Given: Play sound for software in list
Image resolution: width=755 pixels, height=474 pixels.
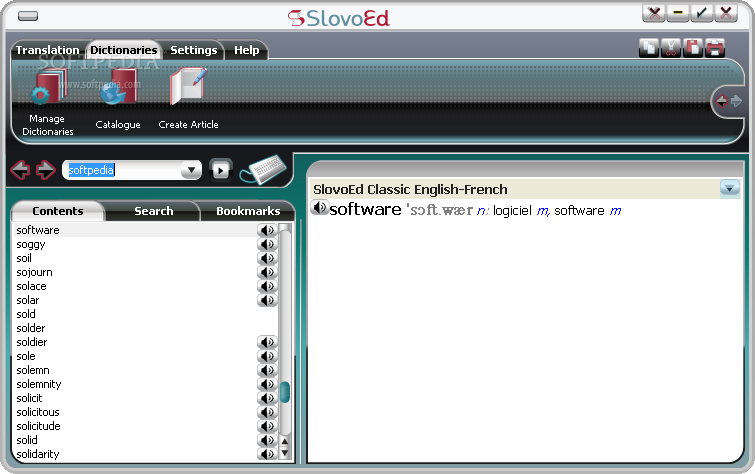Looking at the screenshot, I should (267, 230).
